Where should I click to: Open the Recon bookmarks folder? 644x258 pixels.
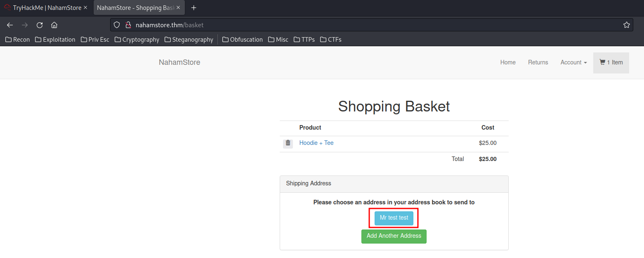pos(17,40)
